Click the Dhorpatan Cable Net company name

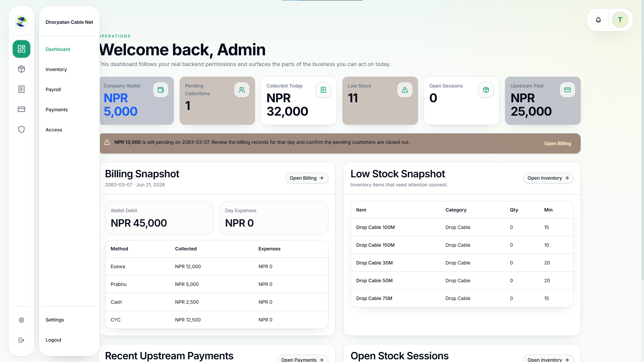69,22
